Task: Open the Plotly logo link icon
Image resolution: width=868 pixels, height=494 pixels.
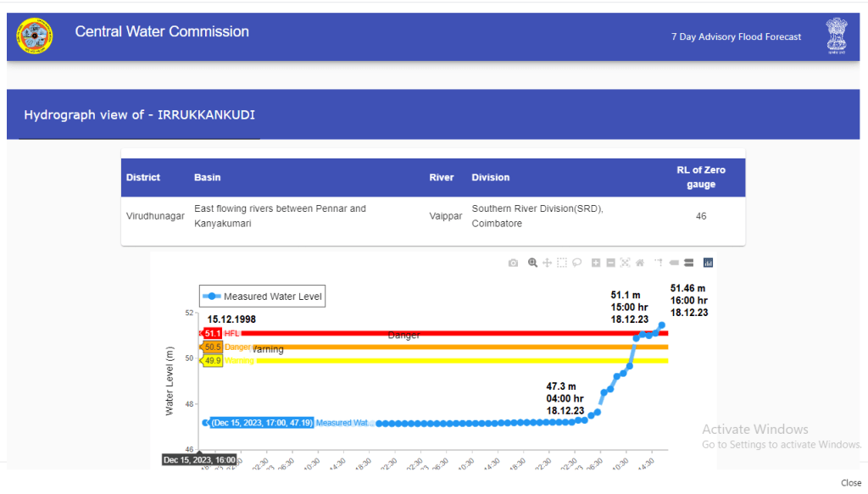Action: point(709,263)
